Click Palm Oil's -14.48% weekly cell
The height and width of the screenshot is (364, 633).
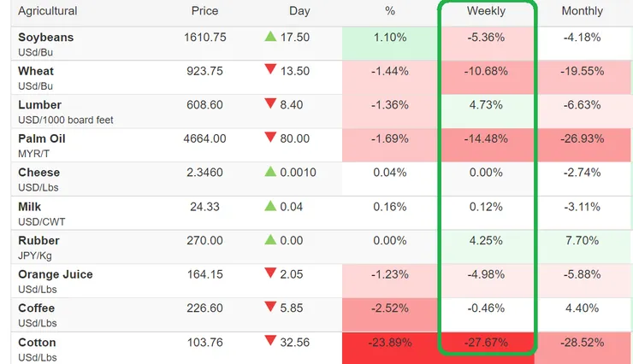coord(486,138)
